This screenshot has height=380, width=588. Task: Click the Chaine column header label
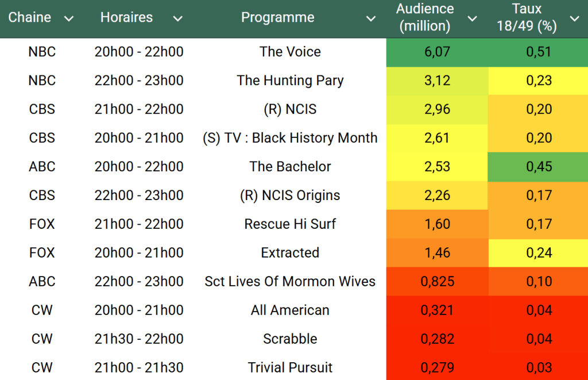coord(30,17)
